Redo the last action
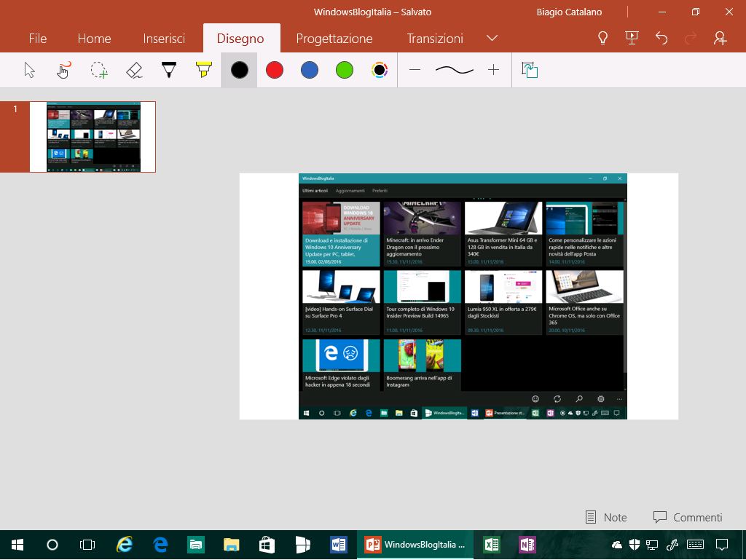The image size is (746, 560). pos(691,38)
